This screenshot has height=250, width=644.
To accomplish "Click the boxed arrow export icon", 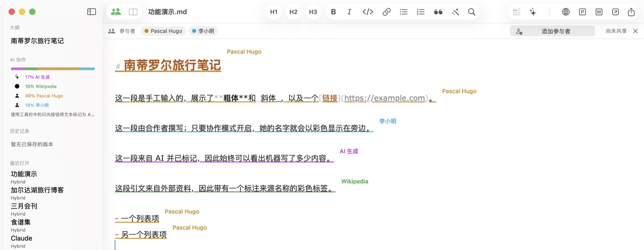I will tap(615, 12).
